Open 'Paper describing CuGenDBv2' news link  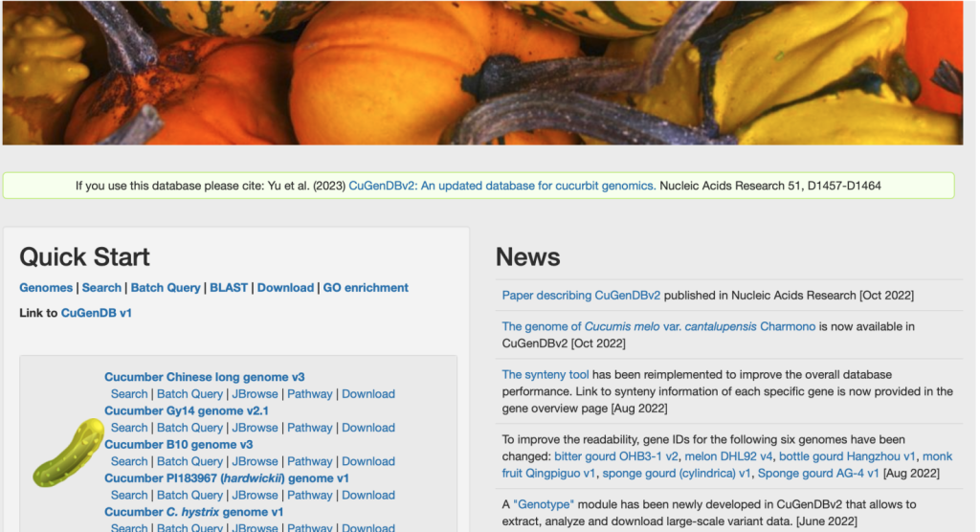click(x=581, y=295)
